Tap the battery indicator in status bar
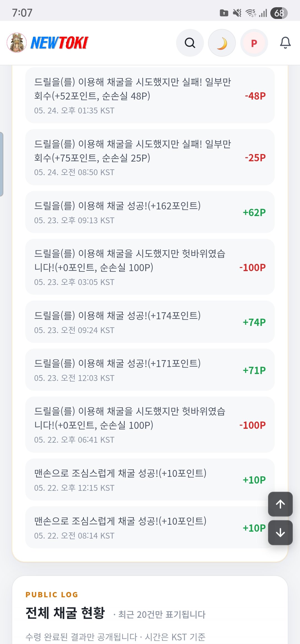This screenshot has width=300, height=644. tap(279, 13)
